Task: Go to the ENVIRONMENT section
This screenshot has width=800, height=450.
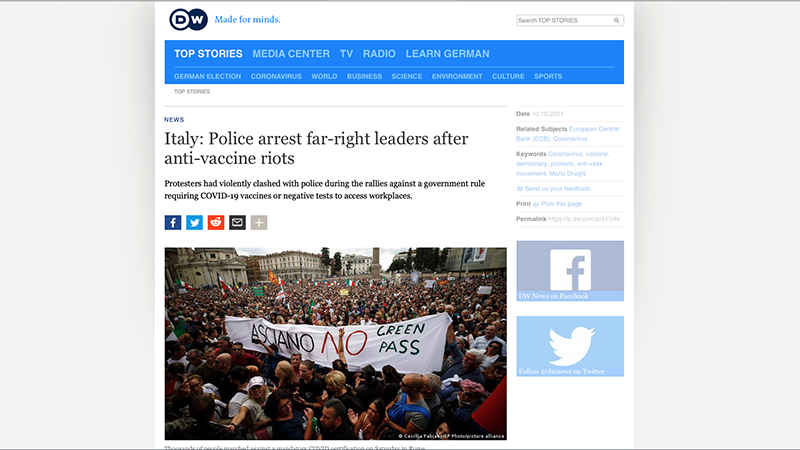Action: pyautogui.click(x=457, y=77)
